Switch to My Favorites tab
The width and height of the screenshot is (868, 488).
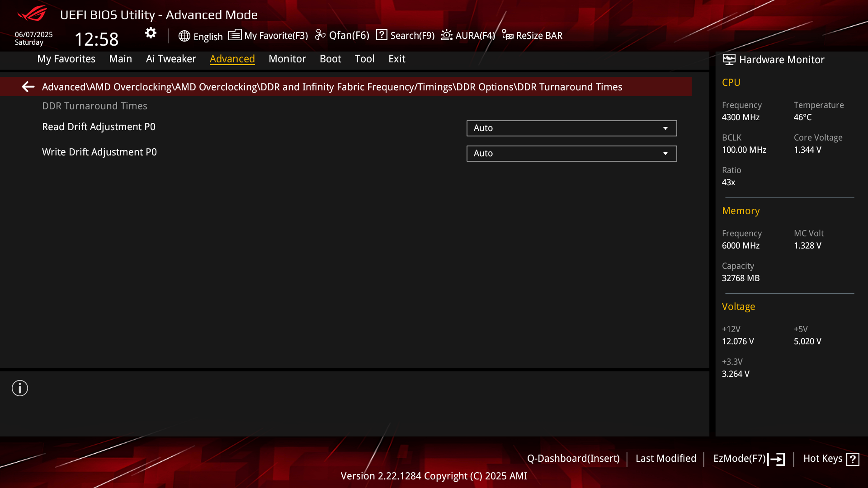click(66, 59)
